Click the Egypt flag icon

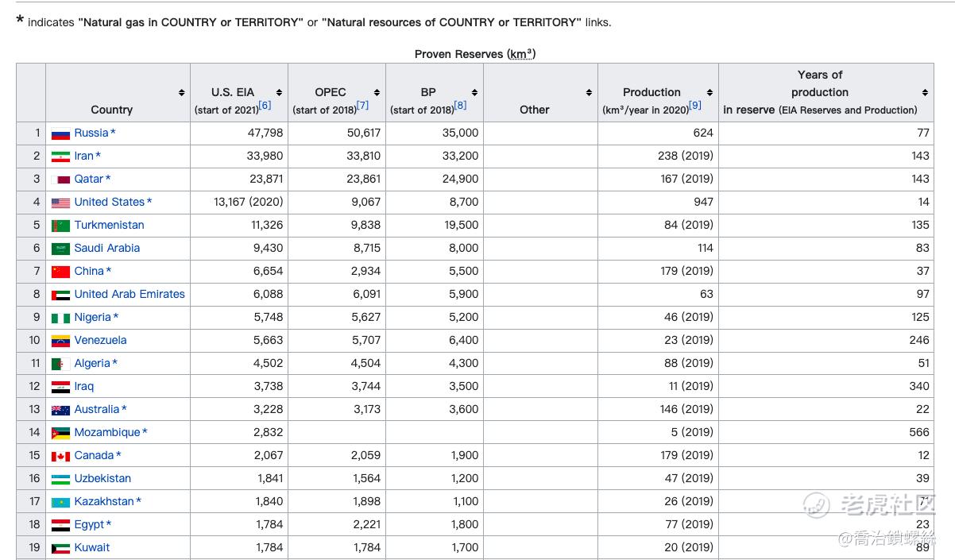[60, 525]
